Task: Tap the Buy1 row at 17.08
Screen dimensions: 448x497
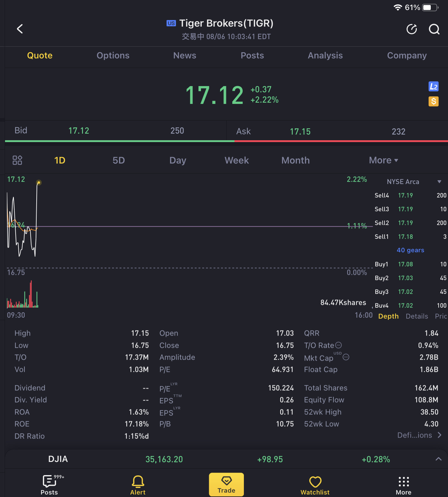Action: [x=410, y=264]
